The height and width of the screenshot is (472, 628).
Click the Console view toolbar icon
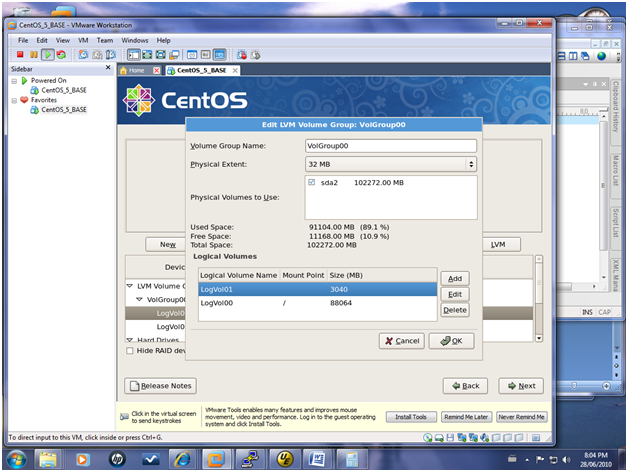coord(219,54)
